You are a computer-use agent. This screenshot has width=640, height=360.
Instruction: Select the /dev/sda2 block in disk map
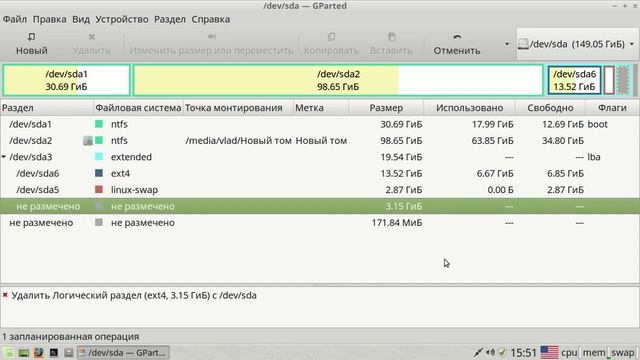pyautogui.click(x=338, y=80)
